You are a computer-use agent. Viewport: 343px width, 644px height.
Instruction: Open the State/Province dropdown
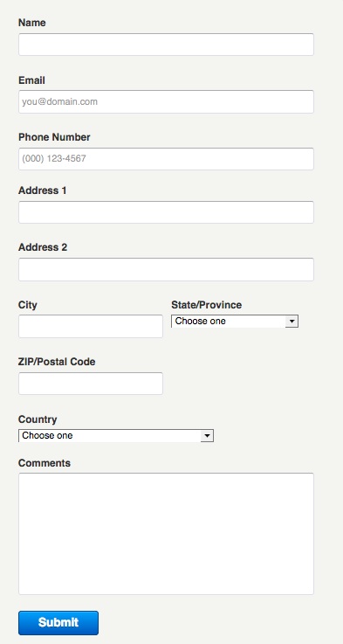pyautogui.click(x=235, y=322)
